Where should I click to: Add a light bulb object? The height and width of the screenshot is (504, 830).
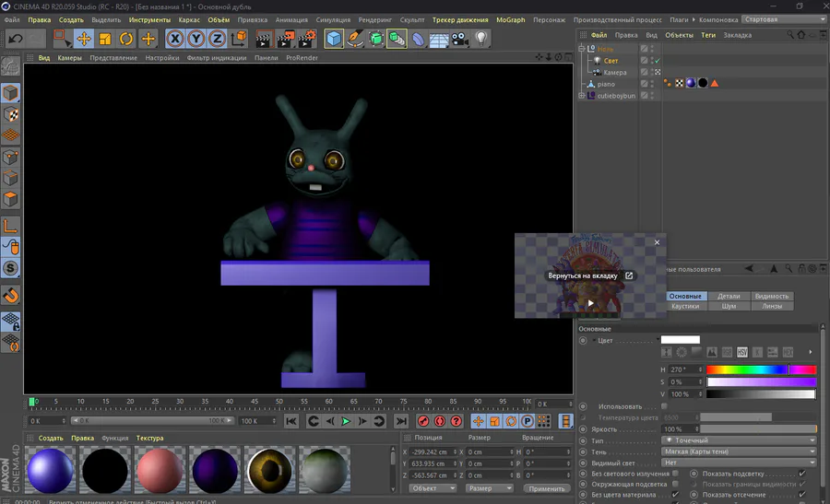480,39
